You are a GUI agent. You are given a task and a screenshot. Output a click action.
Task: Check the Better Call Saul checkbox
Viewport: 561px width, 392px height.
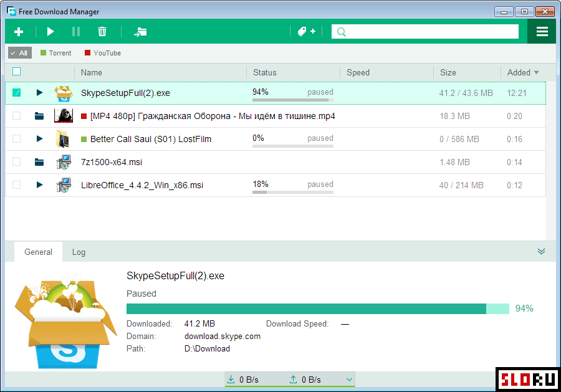pyautogui.click(x=16, y=139)
